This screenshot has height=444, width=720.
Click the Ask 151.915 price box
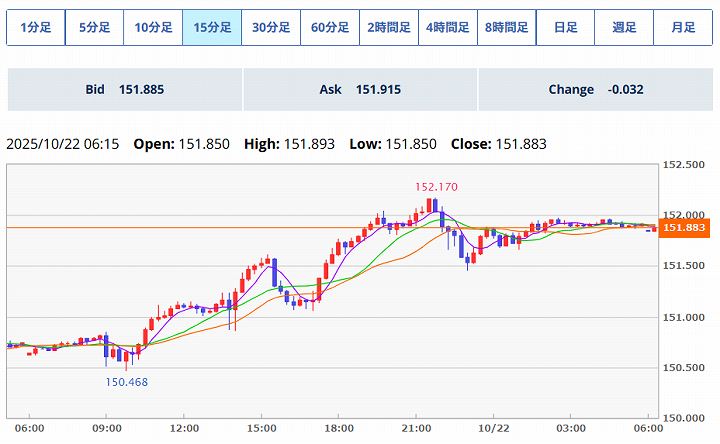point(360,90)
